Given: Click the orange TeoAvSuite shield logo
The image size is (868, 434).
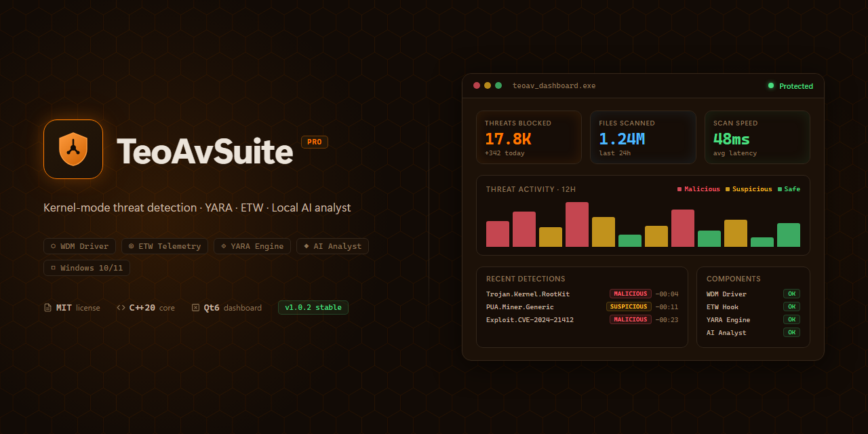Looking at the screenshot, I should [x=73, y=149].
